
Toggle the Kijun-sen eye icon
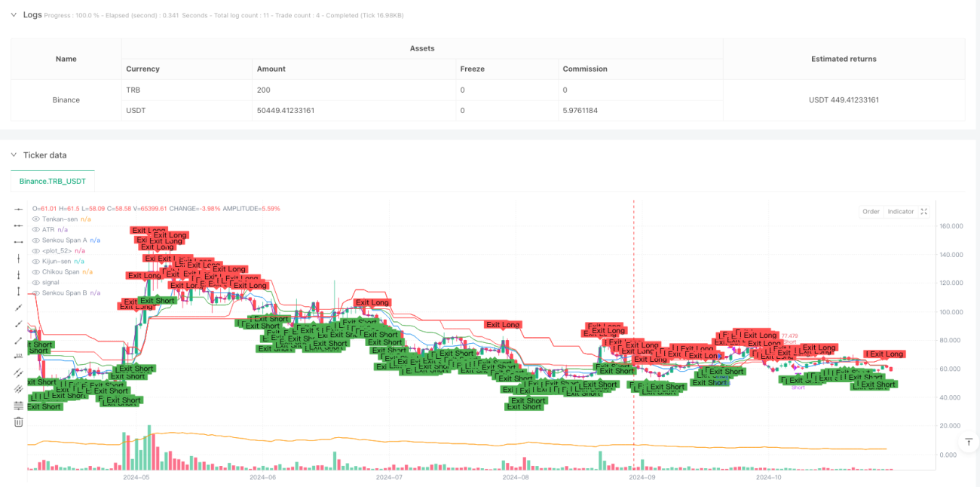tap(35, 261)
